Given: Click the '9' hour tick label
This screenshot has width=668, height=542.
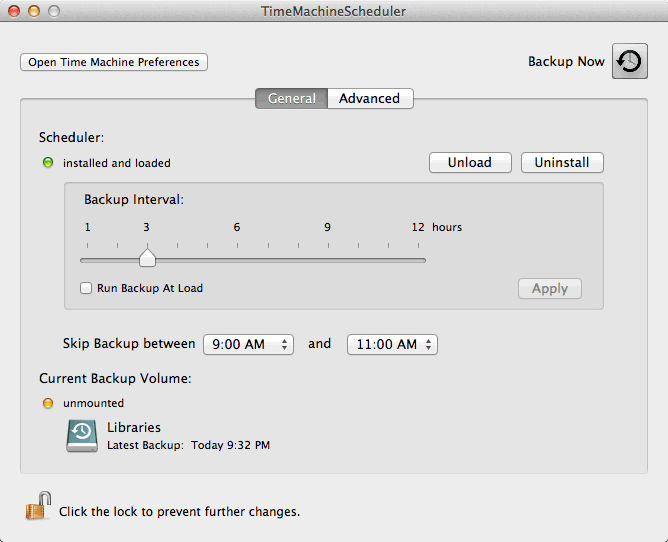Looking at the screenshot, I should (327, 227).
